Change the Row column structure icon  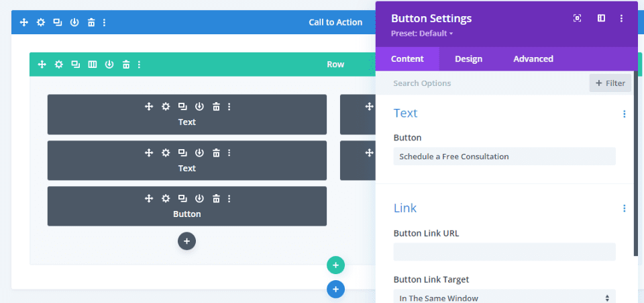[93, 64]
